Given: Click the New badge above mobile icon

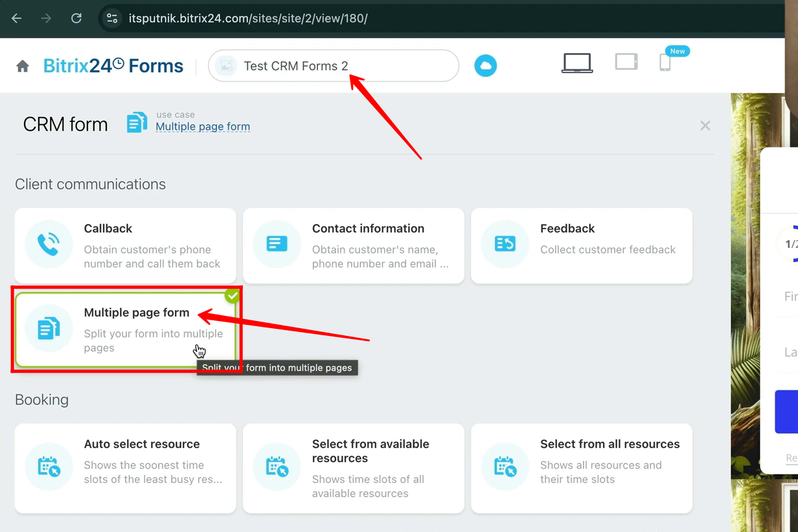Looking at the screenshot, I should tap(678, 51).
